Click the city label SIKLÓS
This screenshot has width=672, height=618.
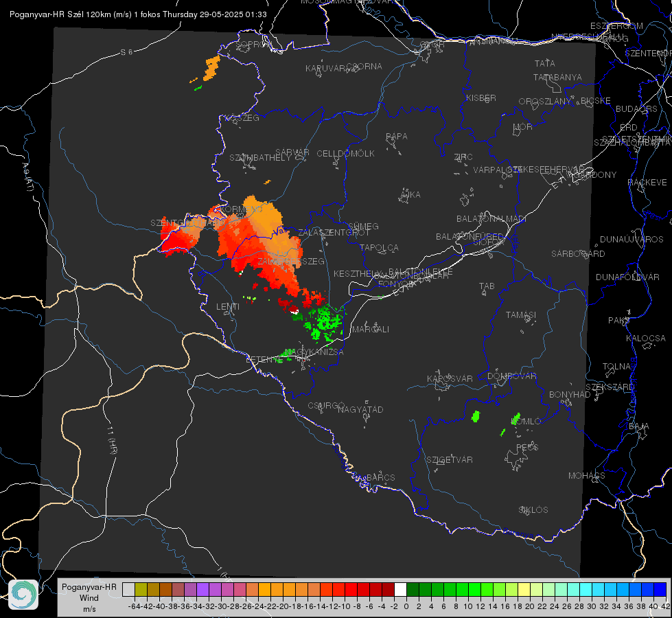point(533,510)
